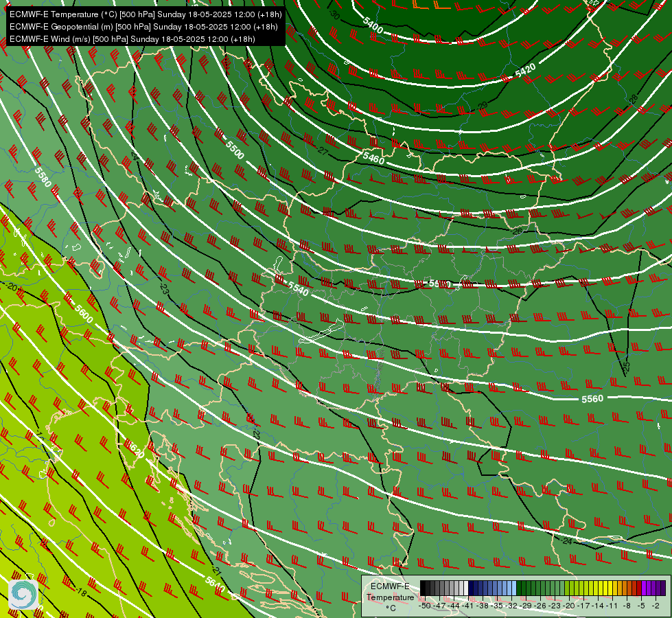Click the -30 isotherm label near the top
Image resolution: width=672 pixels, height=618 pixels.
pos(334,15)
